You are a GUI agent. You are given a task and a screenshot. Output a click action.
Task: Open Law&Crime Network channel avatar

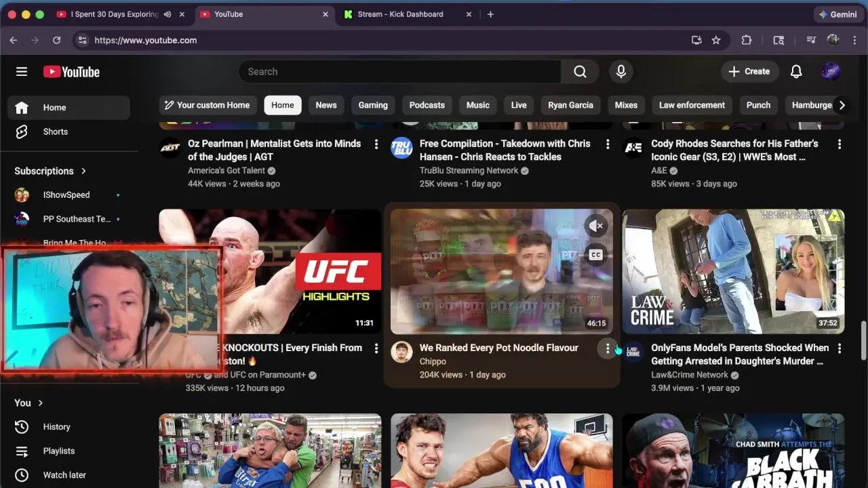[x=633, y=352]
